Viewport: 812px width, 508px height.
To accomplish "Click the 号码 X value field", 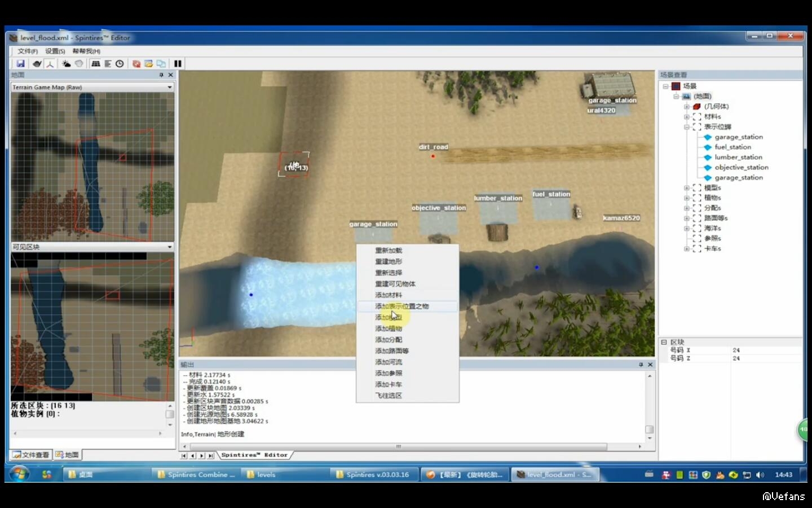I will point(767,351).
